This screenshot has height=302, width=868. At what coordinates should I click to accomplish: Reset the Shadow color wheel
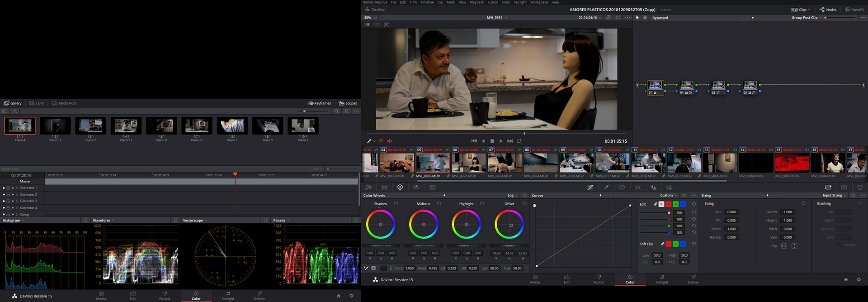point(396,204)
